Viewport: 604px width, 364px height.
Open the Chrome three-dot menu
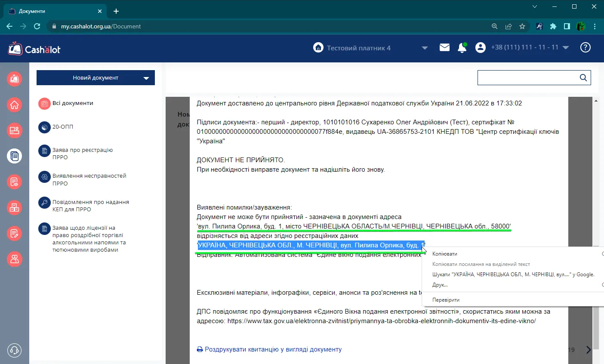tap(595, 26)
